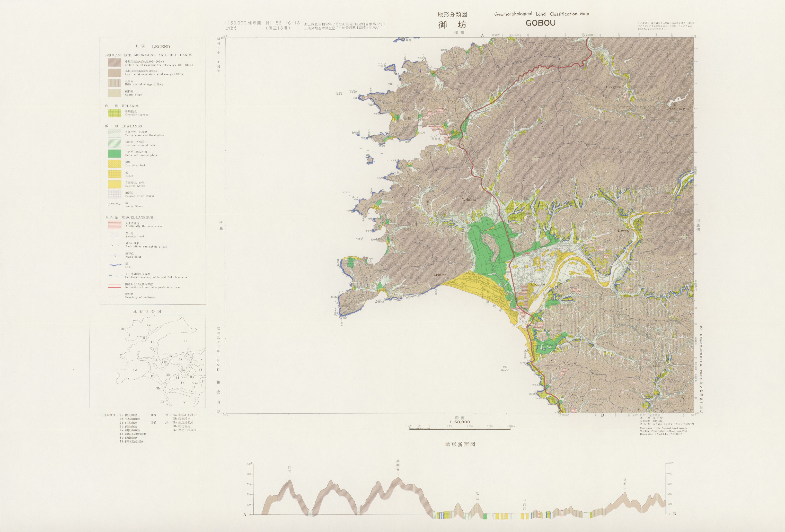Screen dimensions: 785x532
Task: Select the Fan and alluvial cone swatch
Action: [114, 144]
